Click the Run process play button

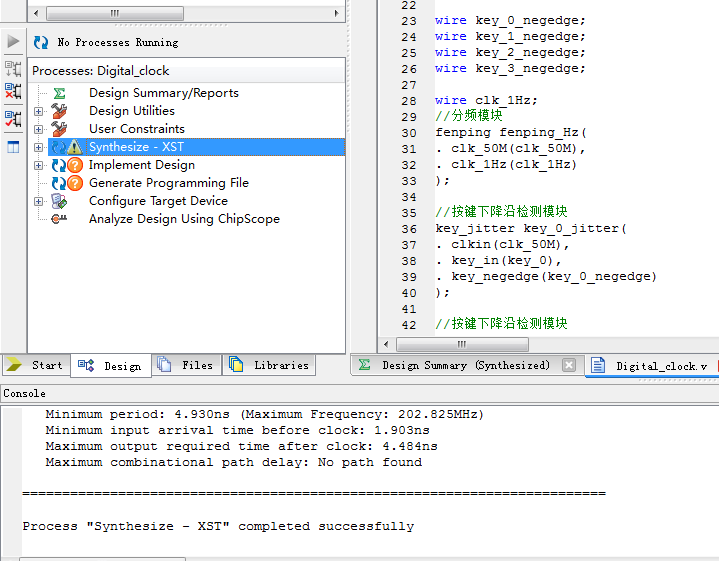pyautogui.click(x=13, y=42)
